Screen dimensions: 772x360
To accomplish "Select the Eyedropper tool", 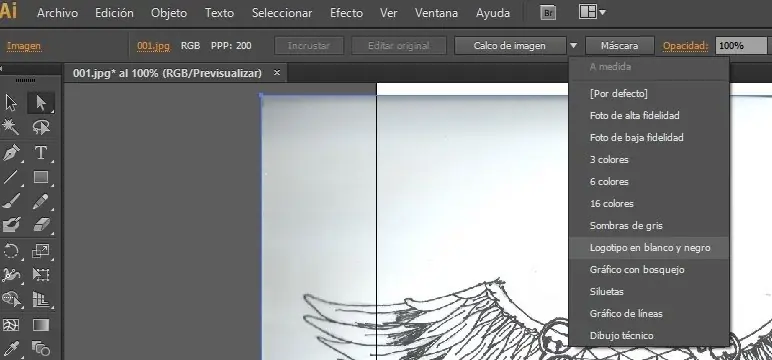I will pos(11,349).
